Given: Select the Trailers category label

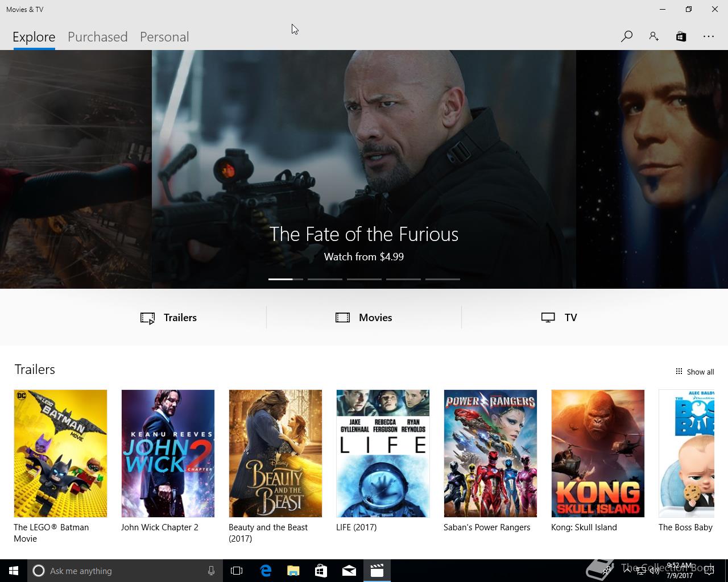Looking at the screenshot, I should tap(180, 318).
